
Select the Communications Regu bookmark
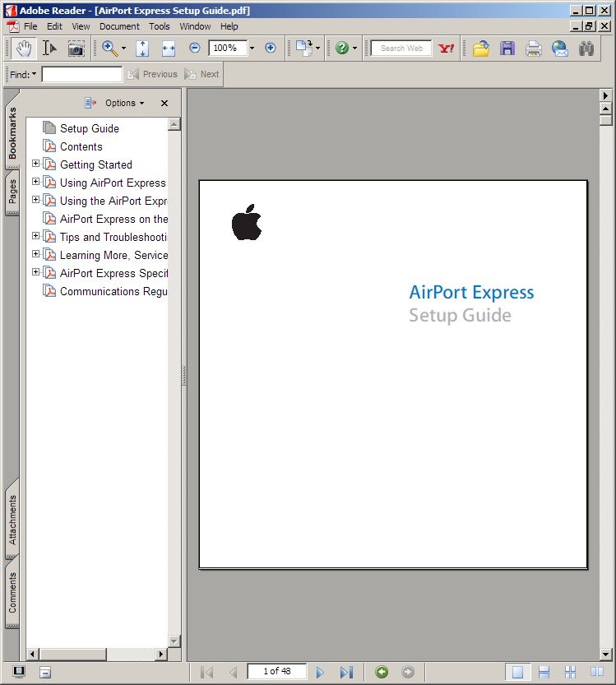[x=113, y=291]
